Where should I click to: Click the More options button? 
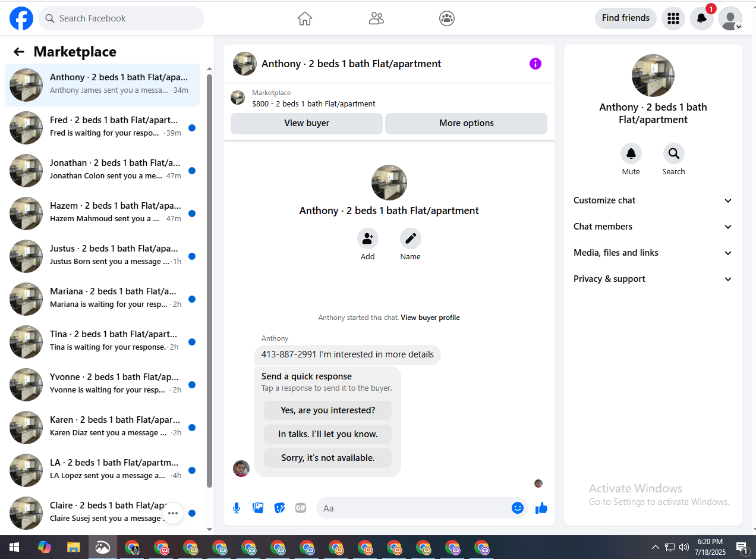coord(467,123)
